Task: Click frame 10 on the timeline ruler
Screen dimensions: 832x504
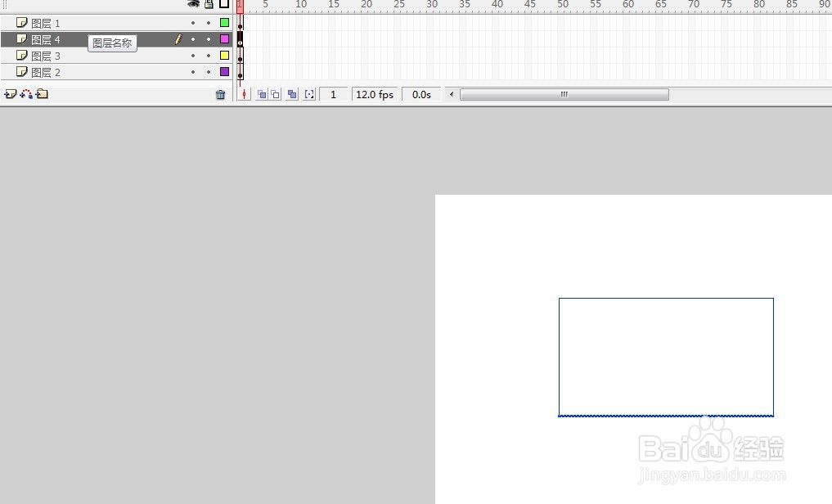Action: pos(301,5)
